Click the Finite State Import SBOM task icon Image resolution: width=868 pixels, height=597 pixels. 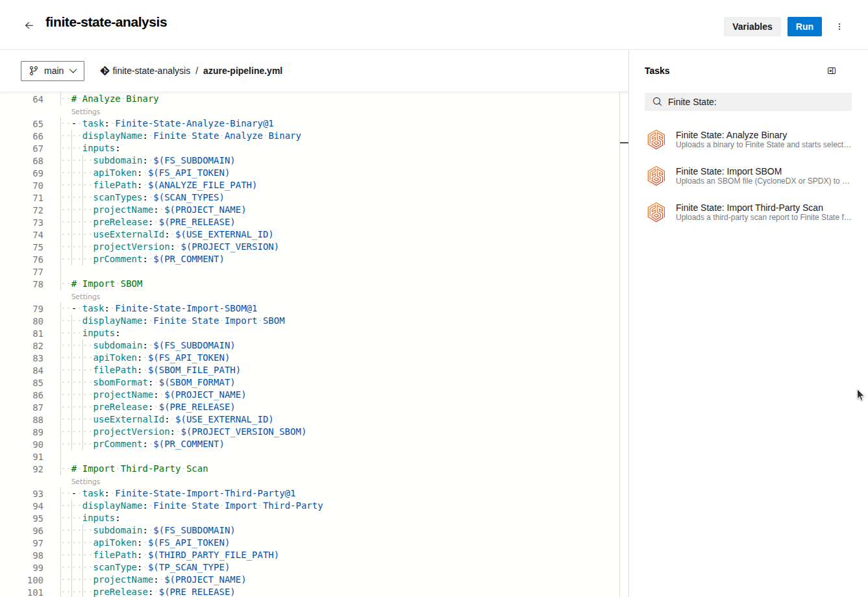point(656,176)
